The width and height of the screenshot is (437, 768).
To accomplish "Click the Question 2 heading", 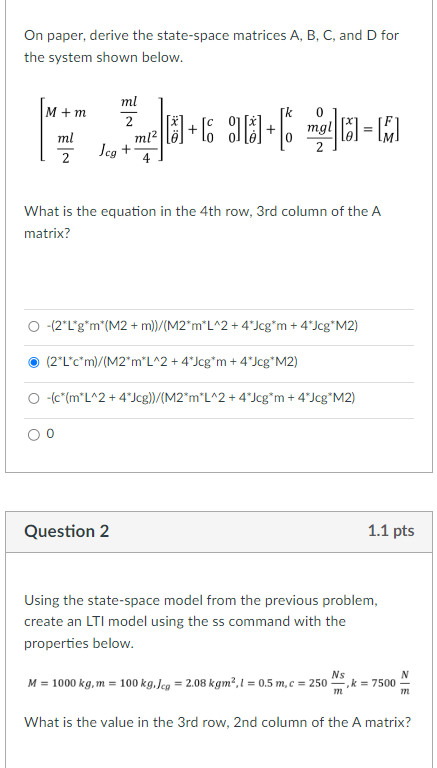I will point(67,531).
